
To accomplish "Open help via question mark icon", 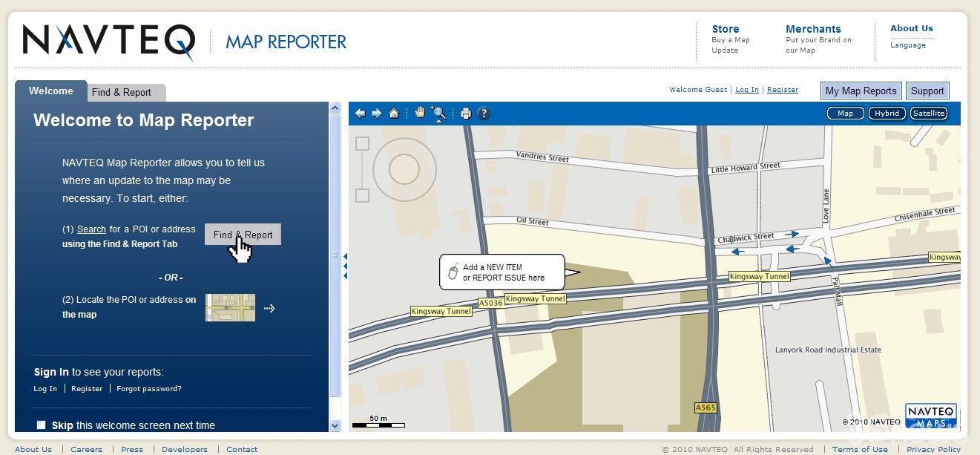I will coord(484,114).
